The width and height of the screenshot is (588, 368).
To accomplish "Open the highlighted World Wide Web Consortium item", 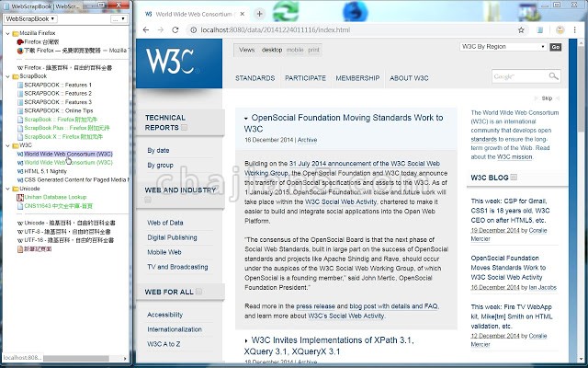I will coord(68,155).
